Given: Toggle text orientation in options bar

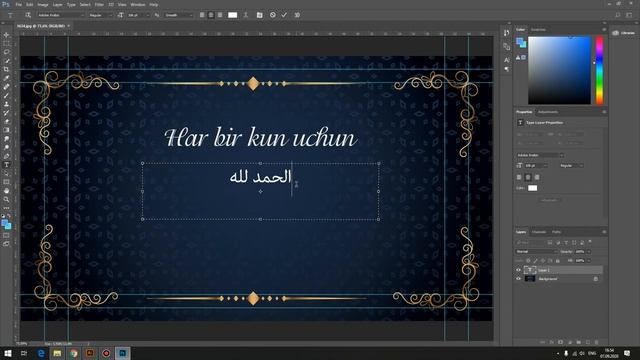Looking at the screenshot, I should click(28, 15).
